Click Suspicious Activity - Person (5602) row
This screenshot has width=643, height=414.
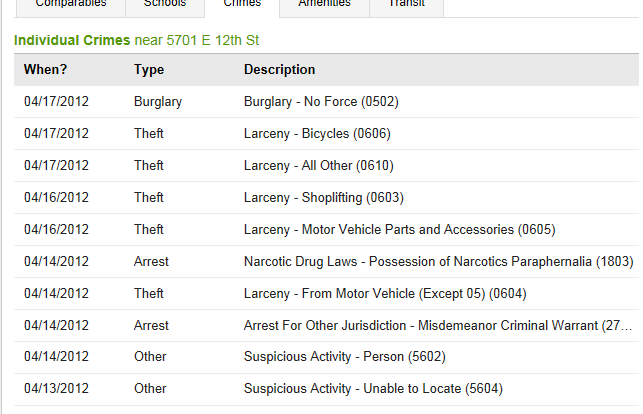point(344,357)
